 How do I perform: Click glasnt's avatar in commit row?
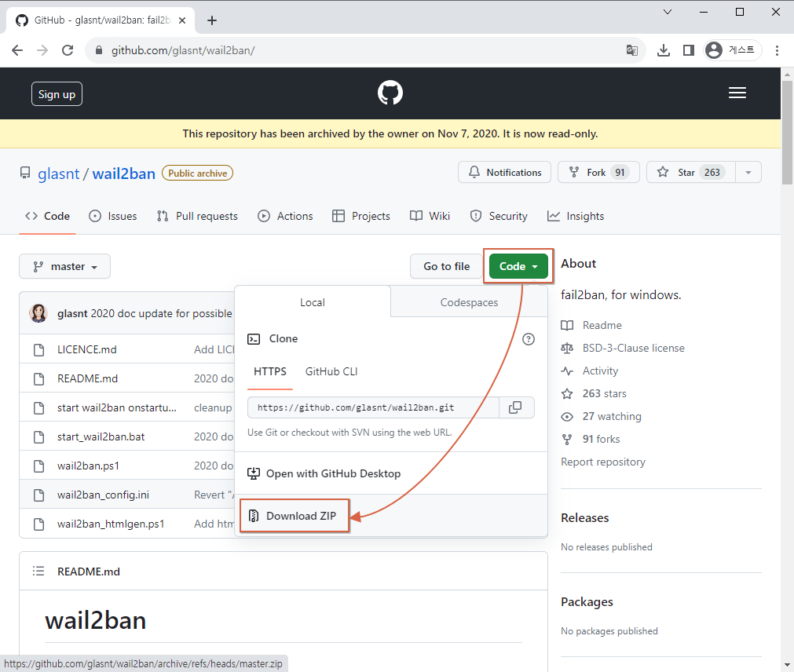pos(38,313)
